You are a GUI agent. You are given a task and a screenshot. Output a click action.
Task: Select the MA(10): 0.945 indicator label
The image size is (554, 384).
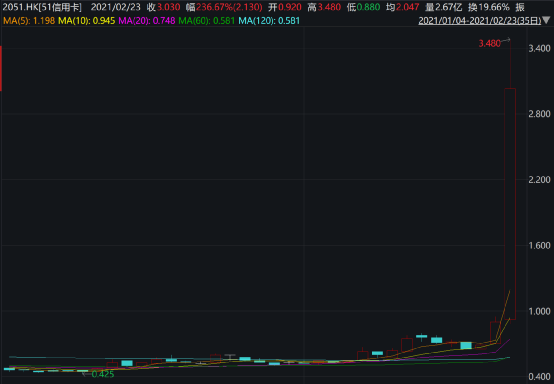point(87,21)
